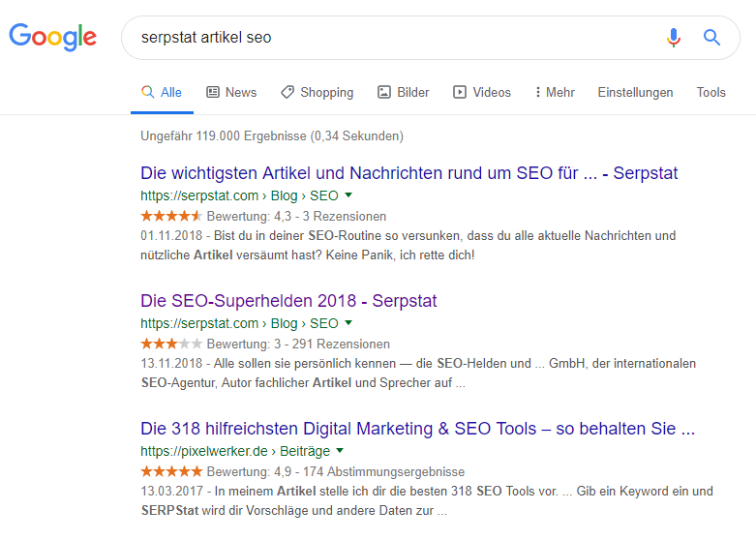Expand dropdown arrow beside SEO-Superhelden result URL

coord(348,323)
